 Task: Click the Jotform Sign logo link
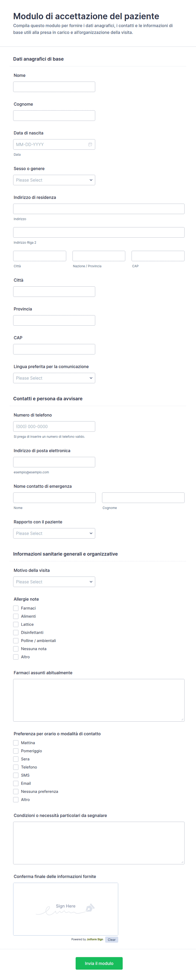(95, 939)
